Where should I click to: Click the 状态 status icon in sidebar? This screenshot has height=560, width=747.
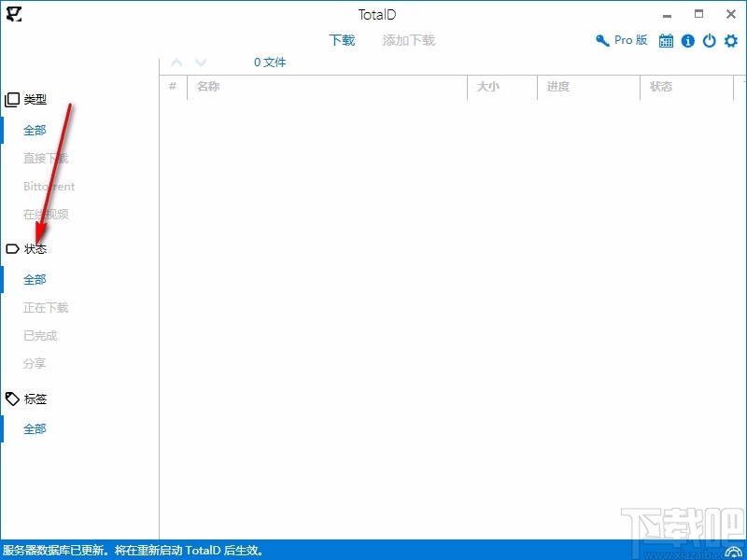tap(12, 248)
